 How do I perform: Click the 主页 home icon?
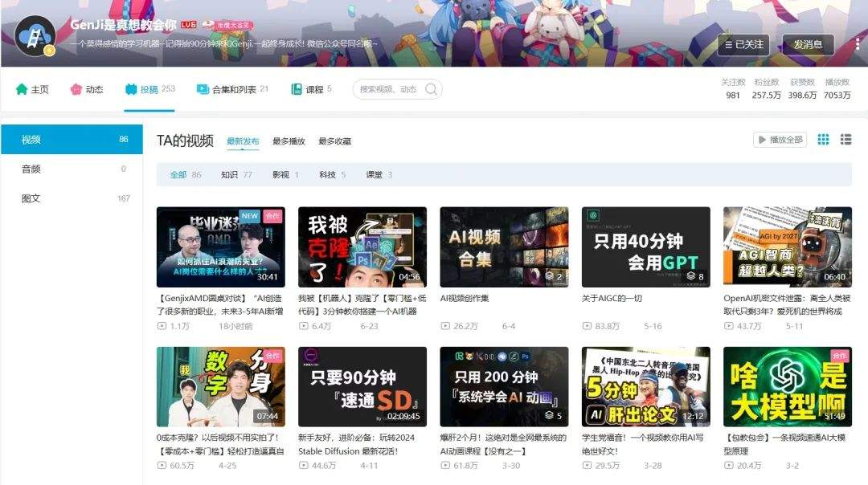coord(22,89)
